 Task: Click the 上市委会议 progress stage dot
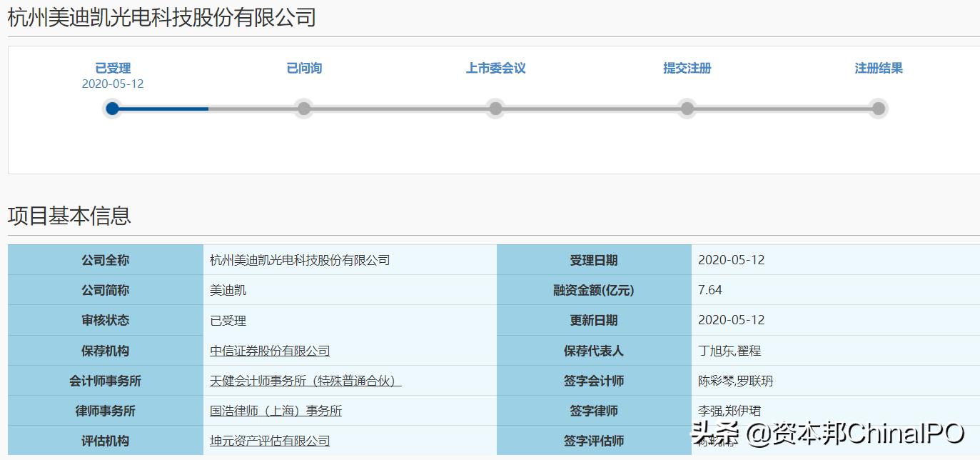[495, 109]
